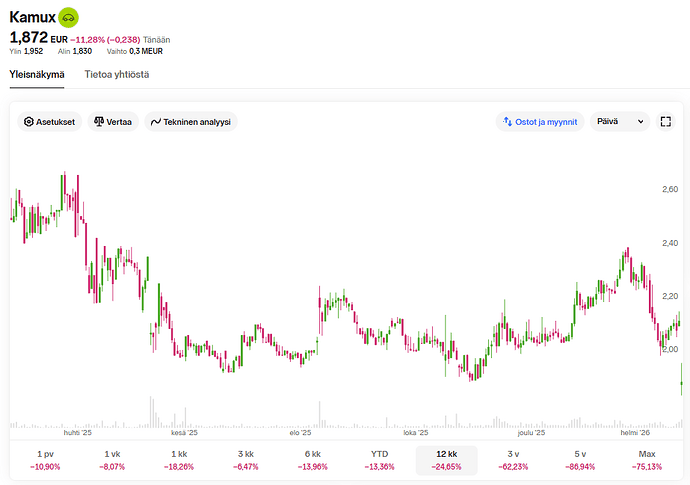Switch chart to 3 v range

click(x=513, y=460)
